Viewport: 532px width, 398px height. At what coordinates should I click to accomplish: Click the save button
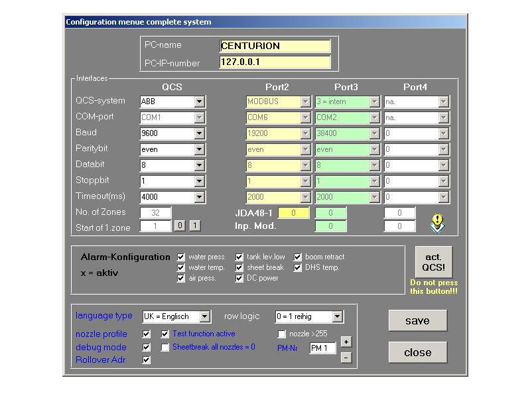(x=417, y=320)
